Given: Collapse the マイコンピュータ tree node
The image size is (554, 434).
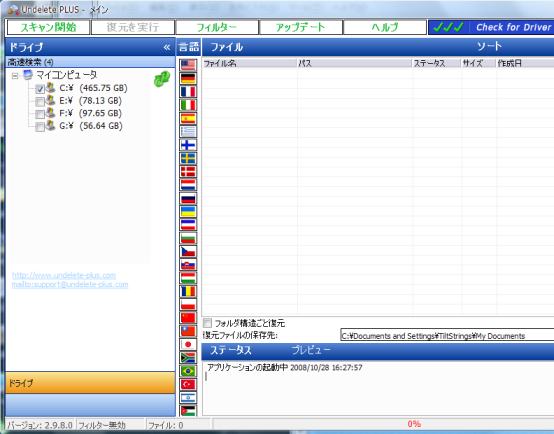Looking at the screenshot, I should [x=15, y=76].
